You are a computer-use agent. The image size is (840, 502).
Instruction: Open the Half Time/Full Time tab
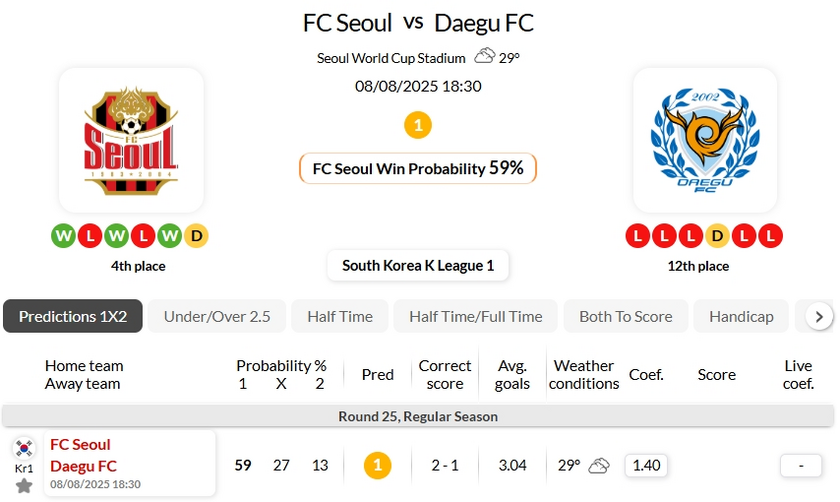coord(476,316)
